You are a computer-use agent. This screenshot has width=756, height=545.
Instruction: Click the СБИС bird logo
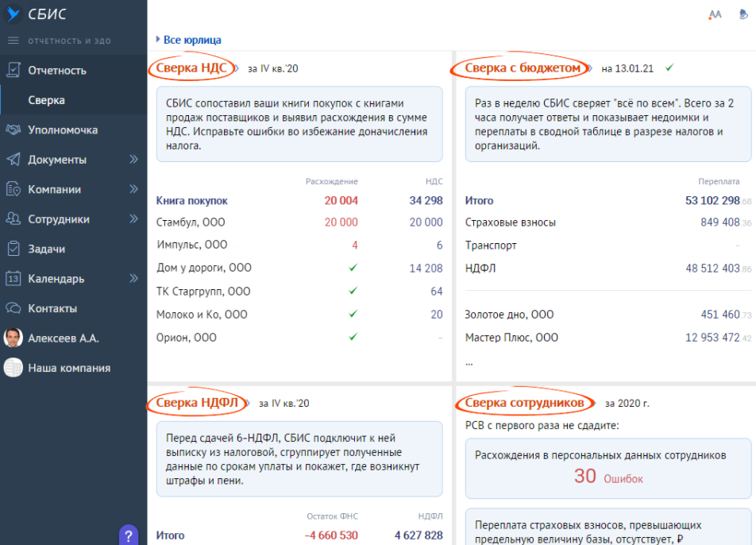(x=13, y=14)
